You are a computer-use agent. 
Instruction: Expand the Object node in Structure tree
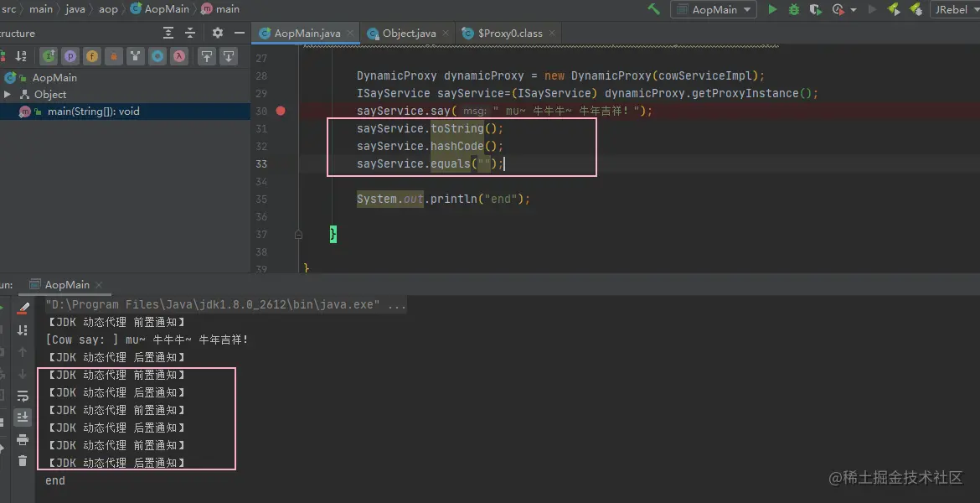pos(8,95)
